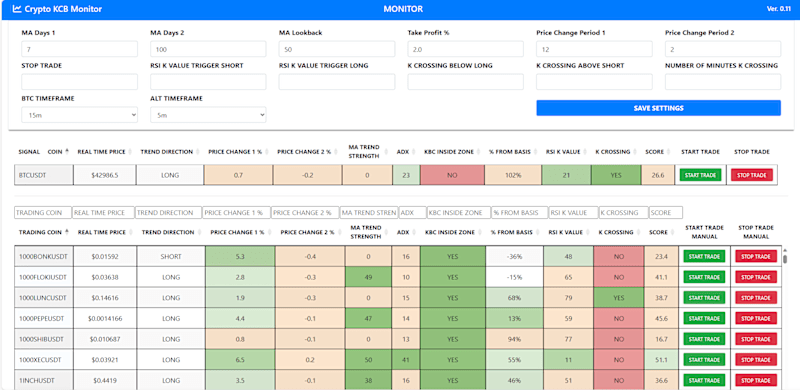Click the TRADING COIN filter box

(43, 212)
